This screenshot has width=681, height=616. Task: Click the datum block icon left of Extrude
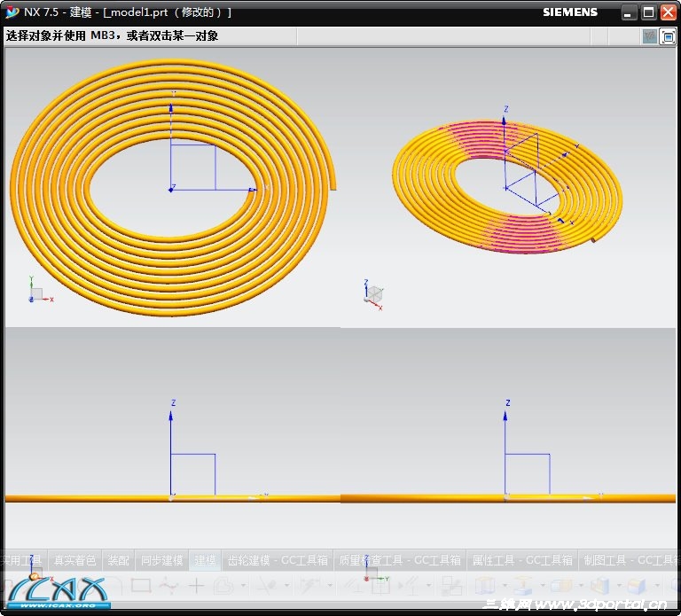coord(485,586)
